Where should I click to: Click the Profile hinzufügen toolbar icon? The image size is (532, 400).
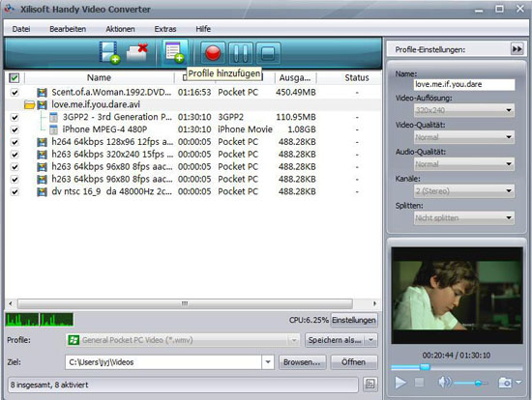pyautogui.click(x=175, y=52)
